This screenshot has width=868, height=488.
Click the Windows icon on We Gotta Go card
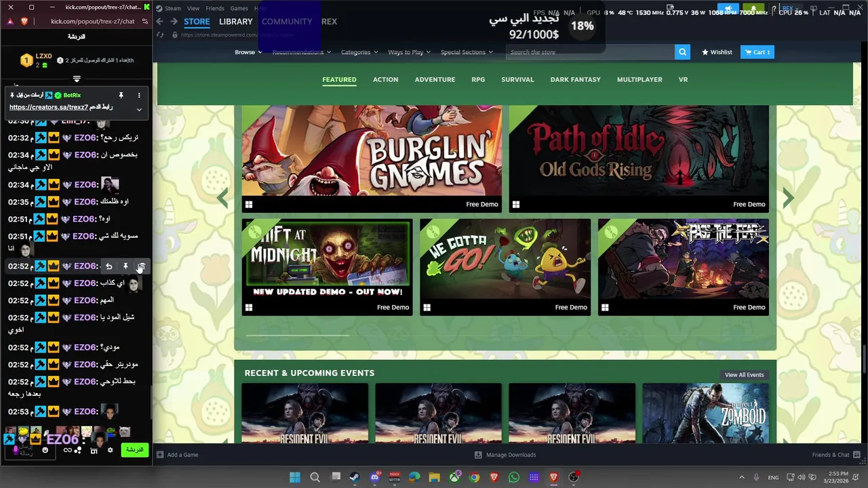tap(427, 307)
